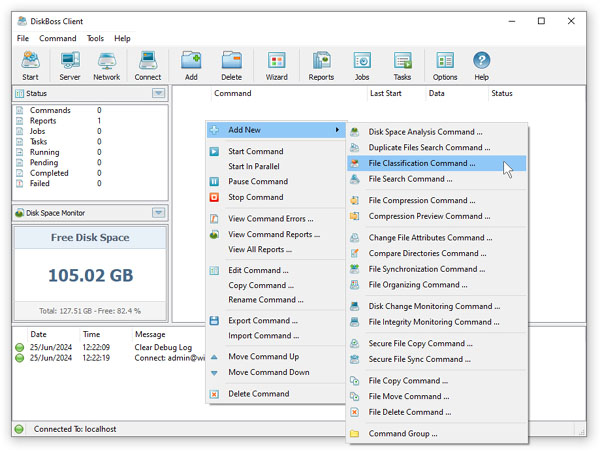Viewport: 600px width, 452px height.
Task: Click the Move Command Up arrow icon
Action: pyautogui.click(x=214, y=357)
